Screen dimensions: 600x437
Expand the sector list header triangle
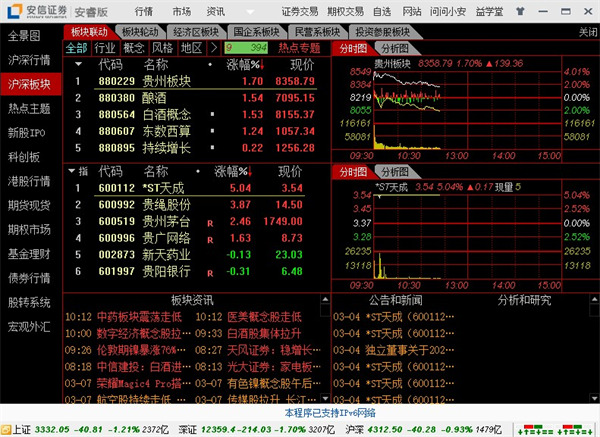pyautogui.click(x=78, y=64)
